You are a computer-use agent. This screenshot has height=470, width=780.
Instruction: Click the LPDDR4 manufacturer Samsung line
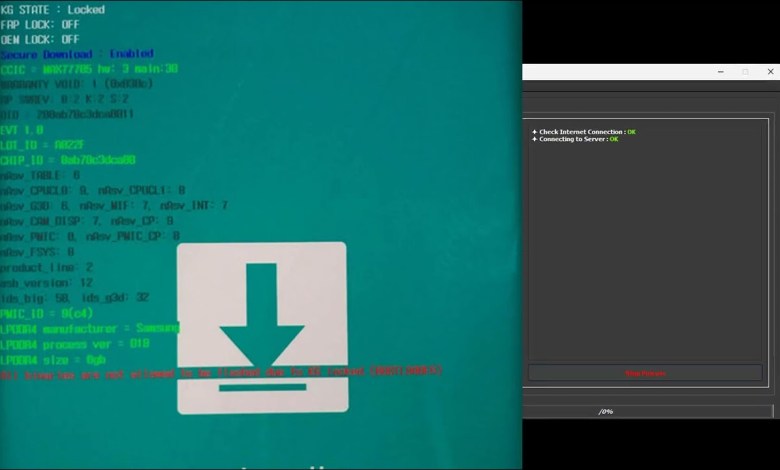90,328
